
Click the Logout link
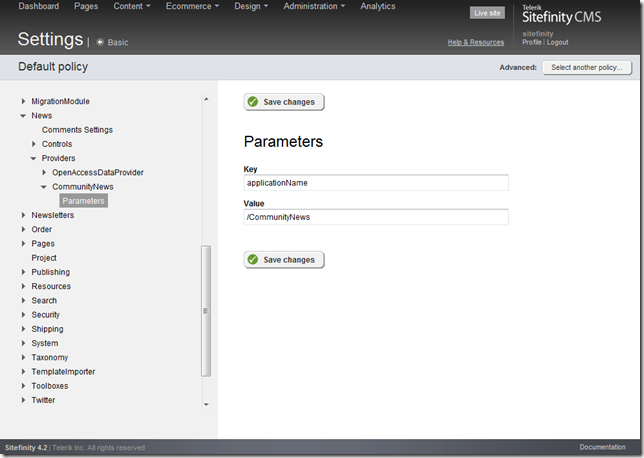(x=557, y=42)
